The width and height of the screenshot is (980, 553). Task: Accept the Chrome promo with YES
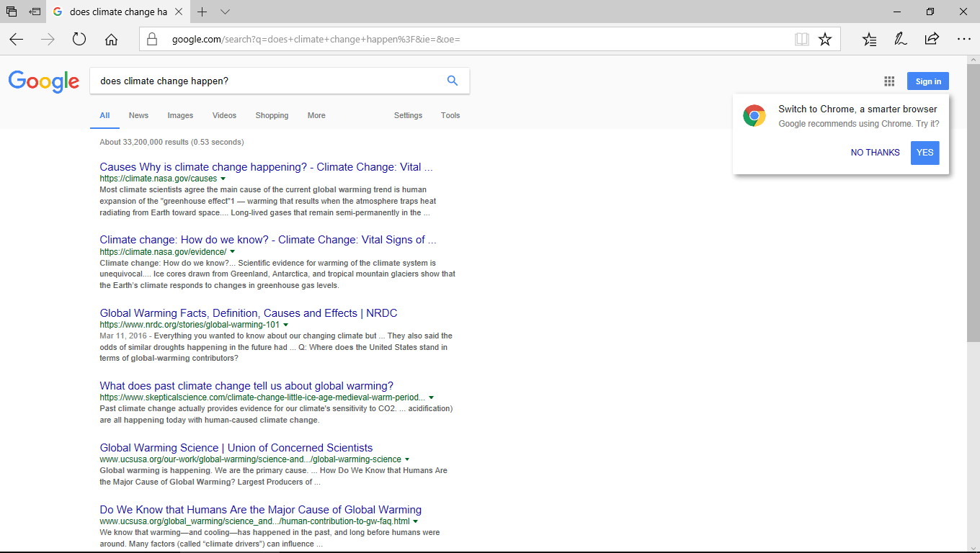(x=925, y=153)
